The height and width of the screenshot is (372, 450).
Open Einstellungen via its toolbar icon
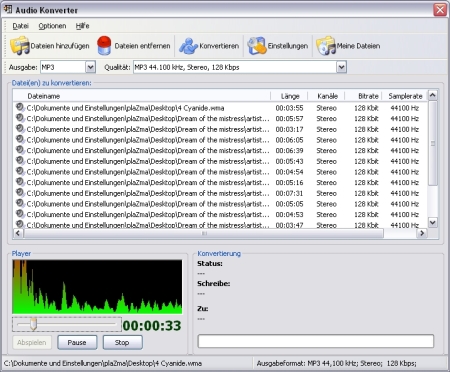tap(257, 46)
